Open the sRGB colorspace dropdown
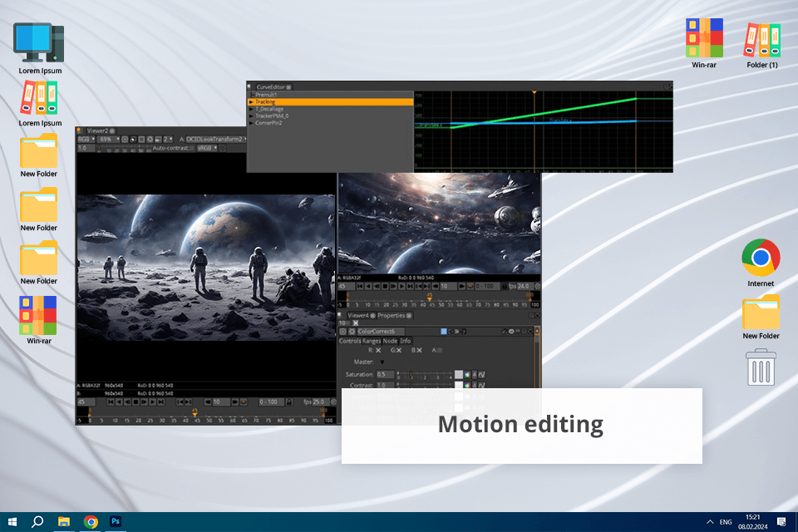798x532 pixels. pos(207,148)
